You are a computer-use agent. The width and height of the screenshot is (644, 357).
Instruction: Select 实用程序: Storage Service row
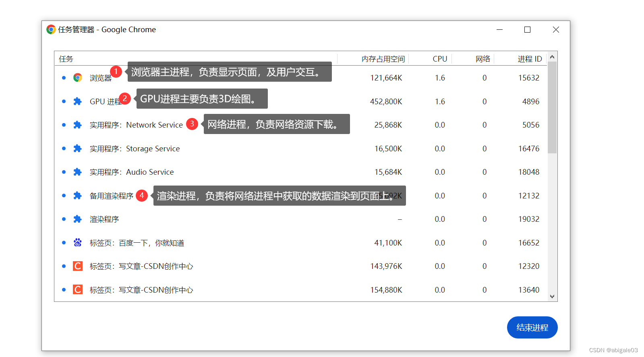(301, 149)
